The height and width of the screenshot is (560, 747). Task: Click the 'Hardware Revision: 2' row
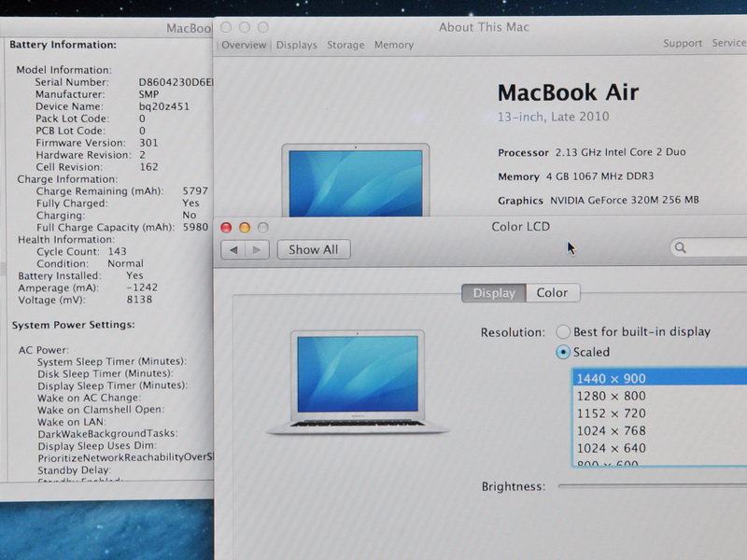tap(91, 155)
